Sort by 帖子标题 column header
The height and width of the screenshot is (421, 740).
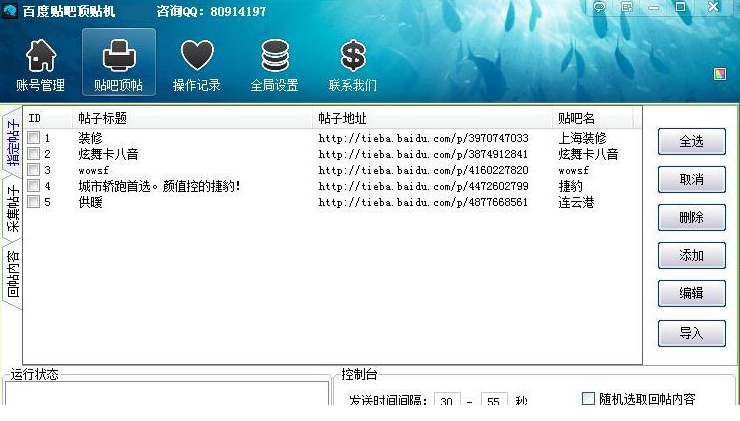coord(193,118)
